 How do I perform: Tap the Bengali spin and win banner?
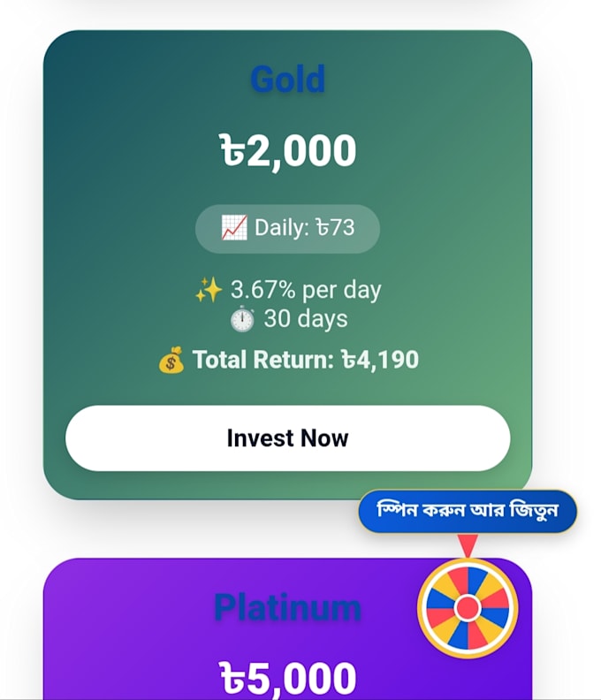point(468,511)
